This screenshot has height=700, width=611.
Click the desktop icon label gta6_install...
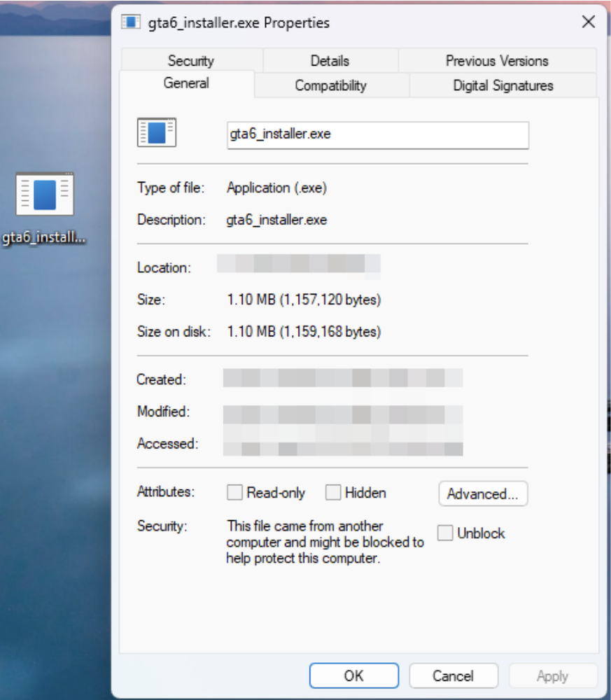click(43, 237)
